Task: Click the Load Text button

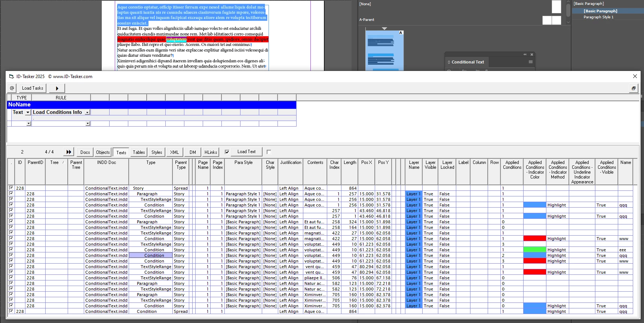Action: 246,152
